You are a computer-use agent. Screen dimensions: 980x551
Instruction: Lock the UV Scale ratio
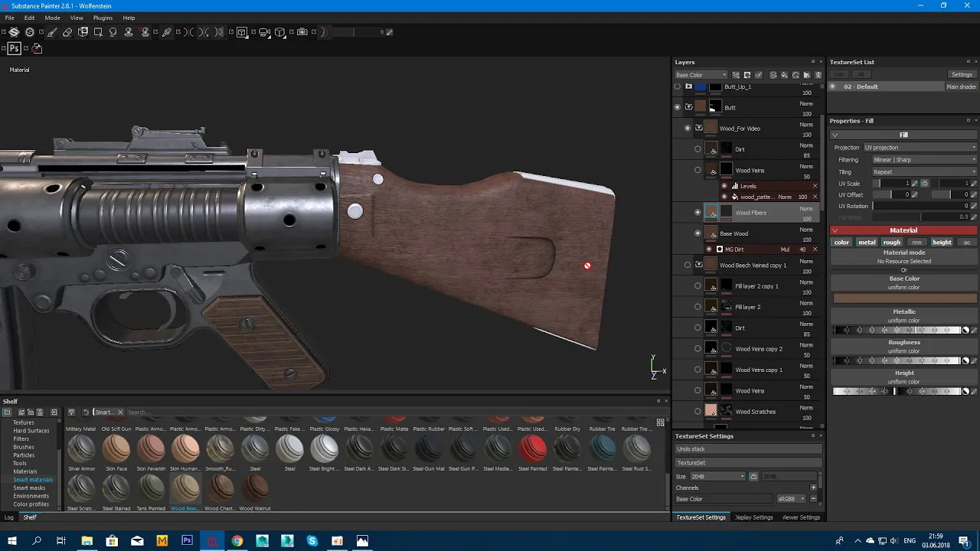925,184
